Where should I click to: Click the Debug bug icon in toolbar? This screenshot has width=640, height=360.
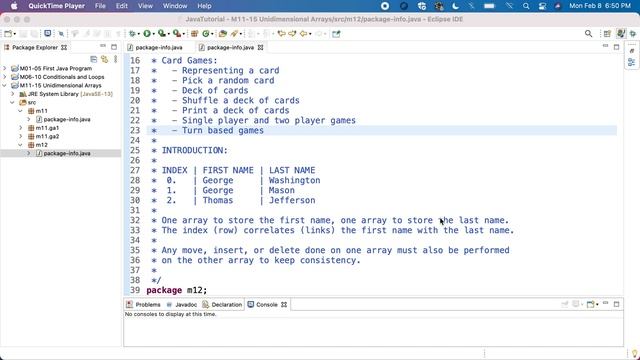[x=132, y=34]
